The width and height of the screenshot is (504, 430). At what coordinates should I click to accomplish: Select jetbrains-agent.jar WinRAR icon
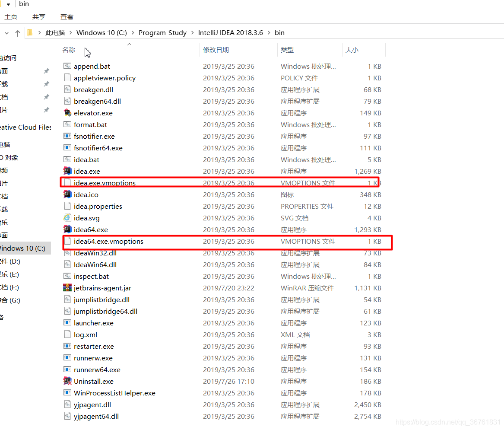coord(67,287)
